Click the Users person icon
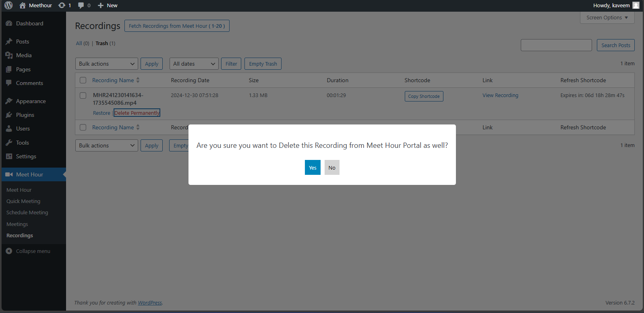 click(x=9, y=129)
